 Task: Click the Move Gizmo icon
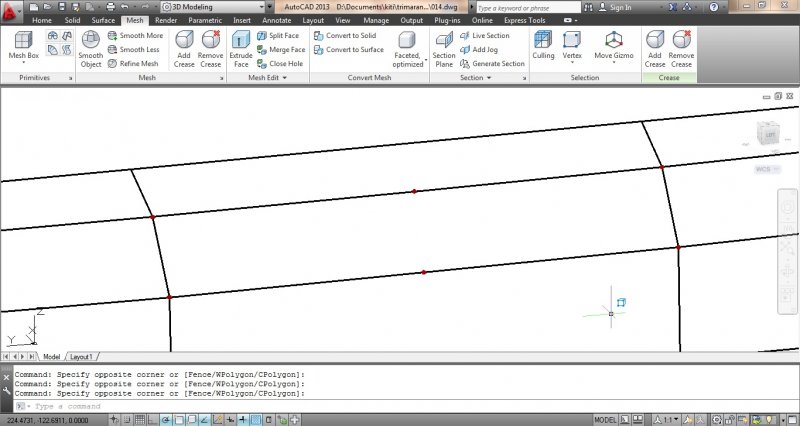(614, 40)
